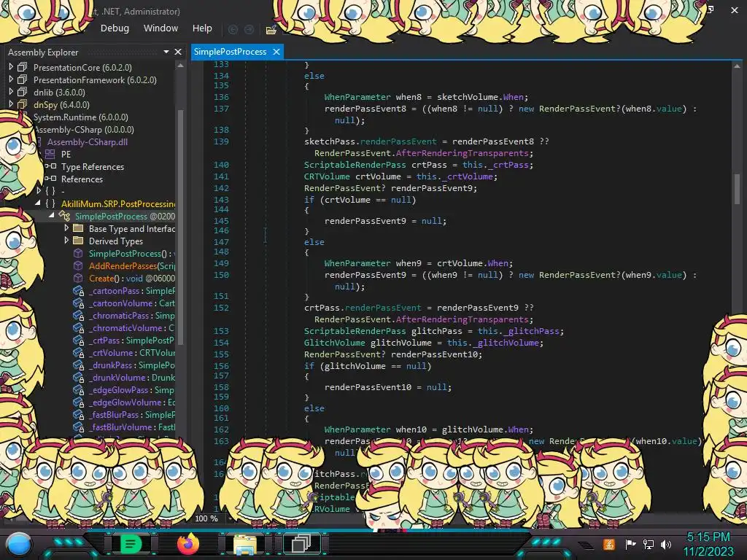Open Firefox from the taskbar
Screen dimensions: 747x560
point(188,544)
